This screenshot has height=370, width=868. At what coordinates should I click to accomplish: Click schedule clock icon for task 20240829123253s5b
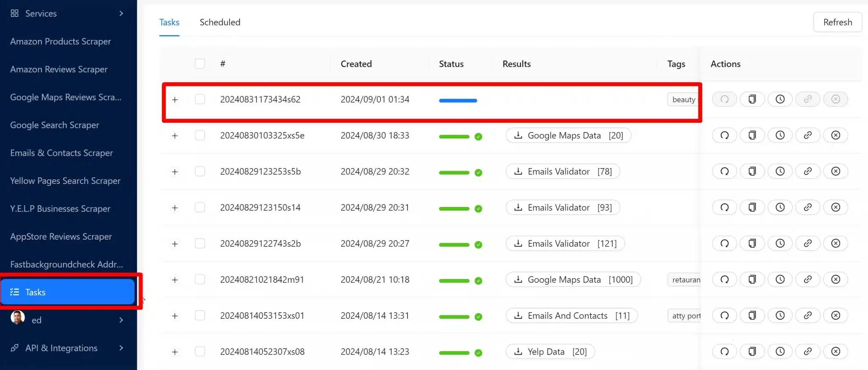pos(780,171)
